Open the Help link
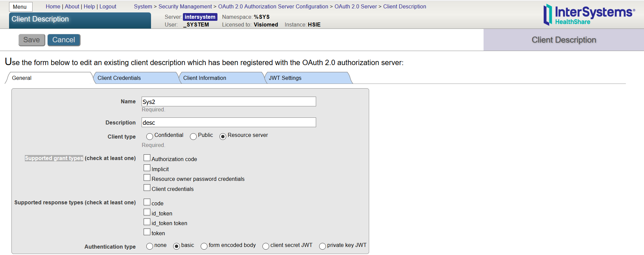Viewport: 644px width, 255px height. coord(89,6)
